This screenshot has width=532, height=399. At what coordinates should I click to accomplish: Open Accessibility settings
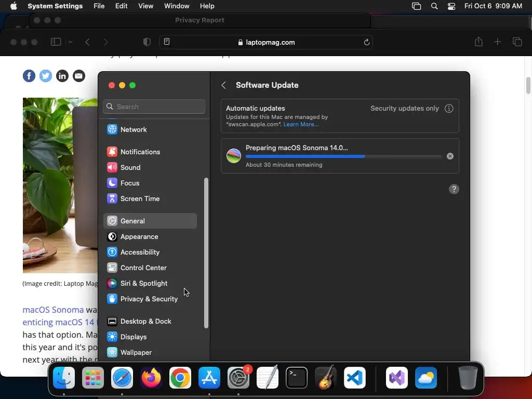150,252
